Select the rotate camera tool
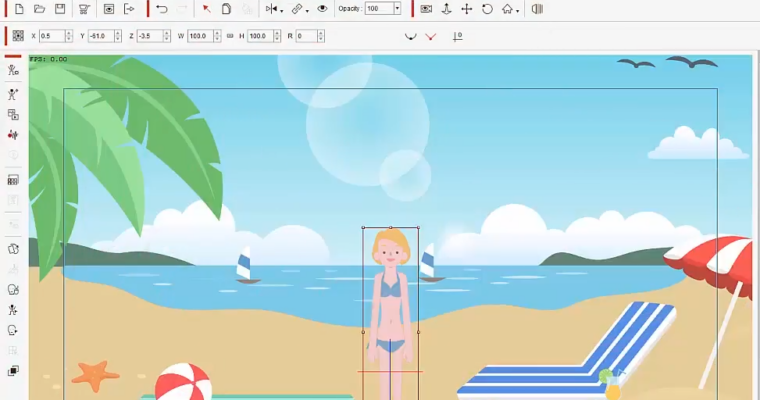 pyautogui.click(x=487, y=9)
